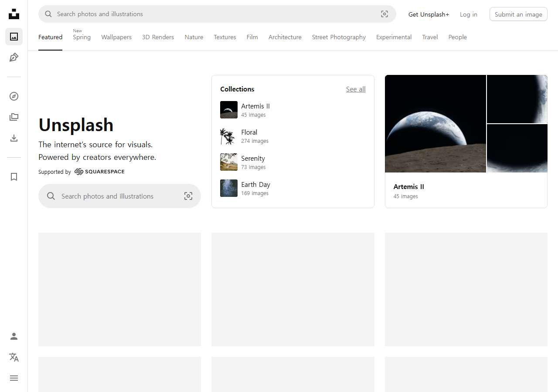Switch to the Travel tab
The width and height of the screenshot is (558, 392).
(430, 37)
